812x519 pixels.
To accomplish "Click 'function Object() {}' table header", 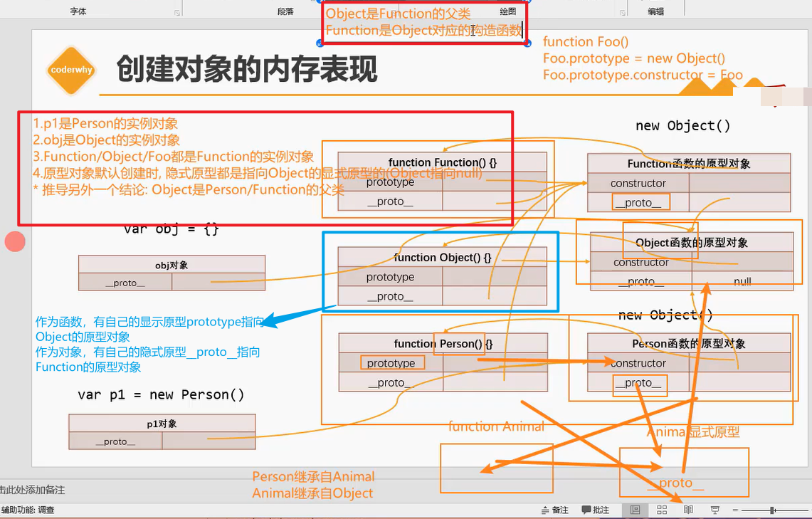I will [x=442, y=257].
